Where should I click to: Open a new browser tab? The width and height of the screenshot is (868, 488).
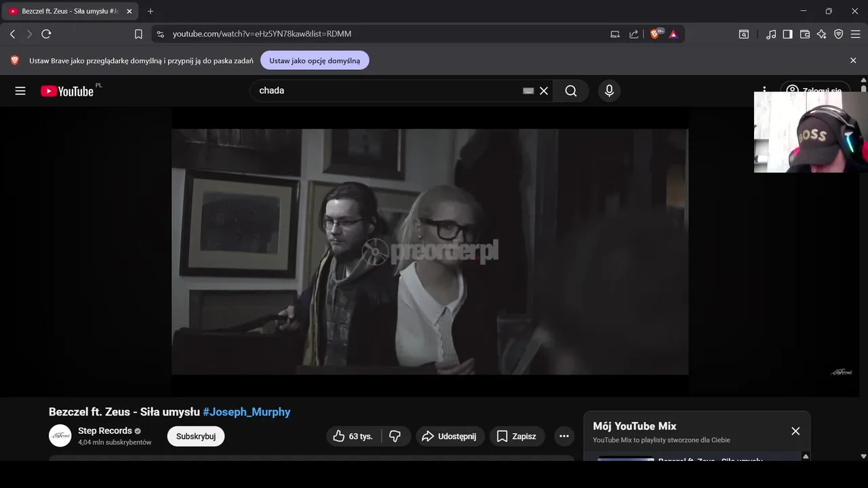(x=151, y=12)
